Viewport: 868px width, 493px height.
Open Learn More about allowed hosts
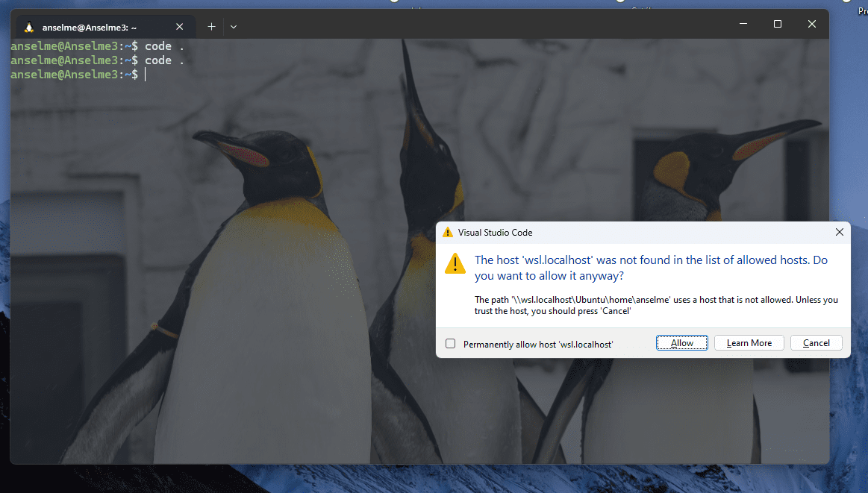tap(749, 343)
